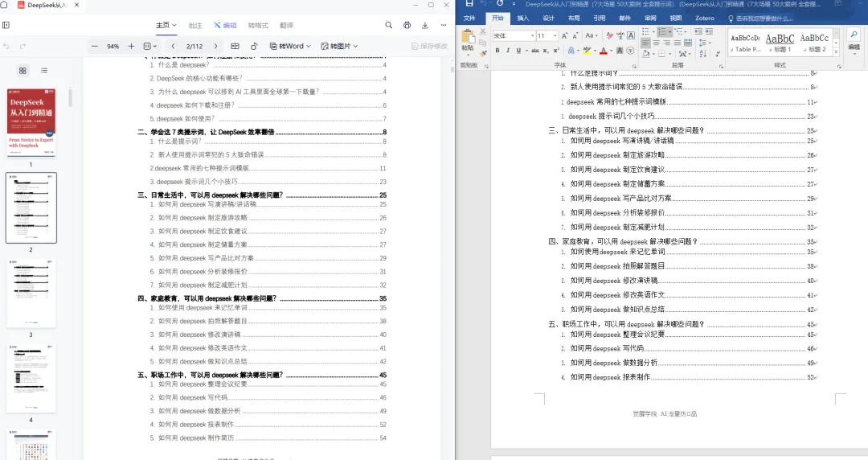Go to previous page in PDF reader
Viewport: 868px width, 460px height.
point(174,46)
